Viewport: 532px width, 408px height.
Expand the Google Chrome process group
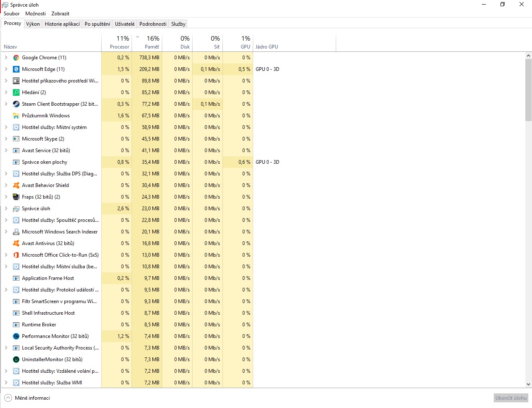[6, 58]
